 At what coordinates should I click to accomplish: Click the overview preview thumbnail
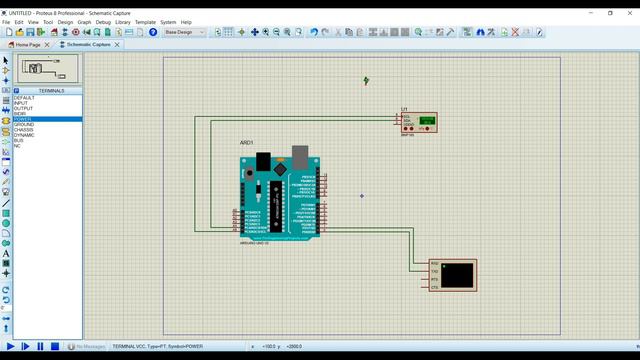point(48,69)
